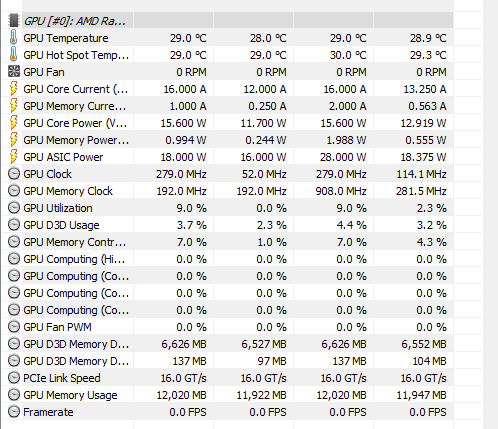
Task: Click the 908.0 MHz memory clock maximum value
Action: pos(341,191)
